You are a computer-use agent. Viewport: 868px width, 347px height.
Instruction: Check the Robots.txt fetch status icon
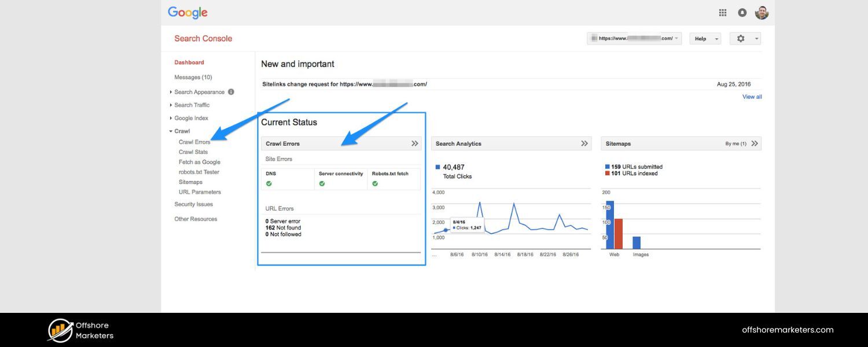[375, 183]
